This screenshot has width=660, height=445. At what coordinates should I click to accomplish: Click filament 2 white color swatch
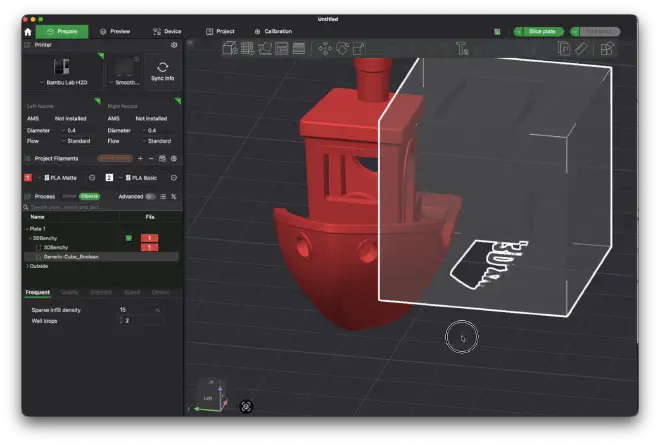click(109, 178)
